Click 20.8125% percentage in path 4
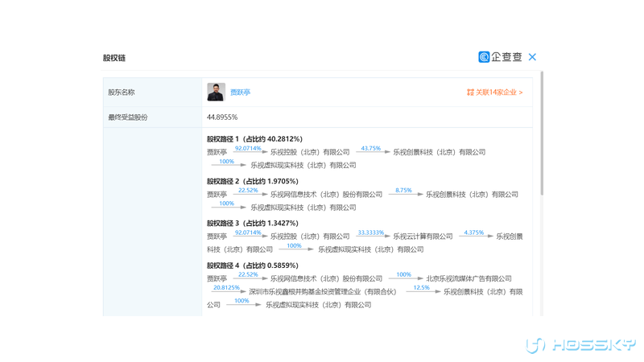This screenshot has width=644, height=362. tap(226, 288)
